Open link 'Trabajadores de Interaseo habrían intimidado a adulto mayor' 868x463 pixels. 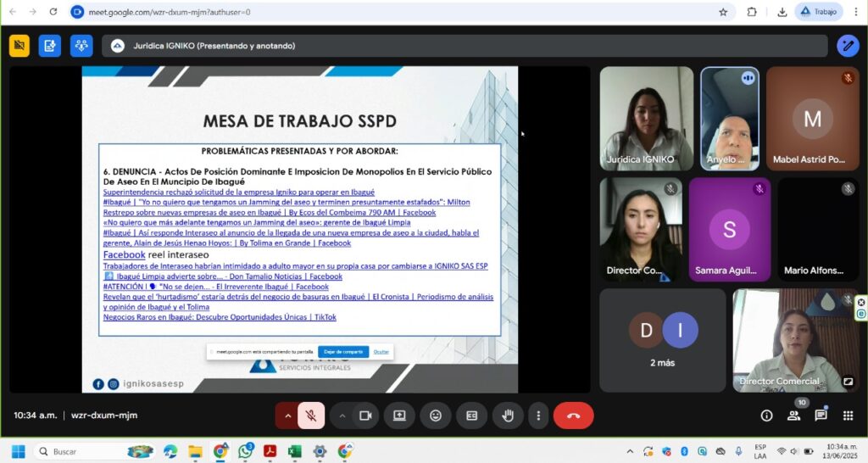[x=295, y=265]
